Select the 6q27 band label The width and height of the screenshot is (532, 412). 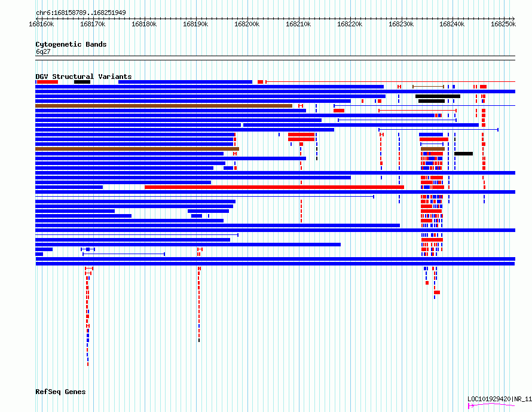point(43,51)
